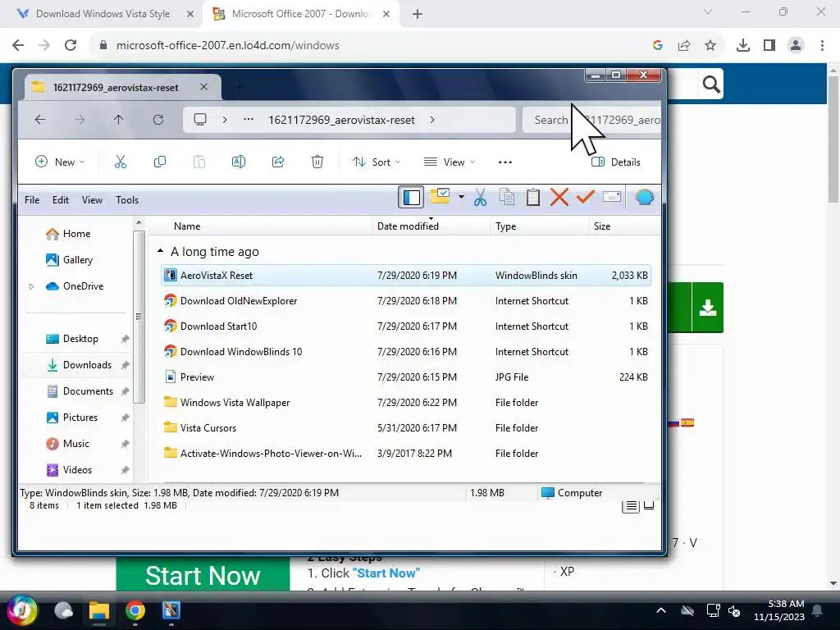Screen dimensions: 840x630
Task: Toggle the navigation pane icon in classic toolbar
Action: (411, 198)
